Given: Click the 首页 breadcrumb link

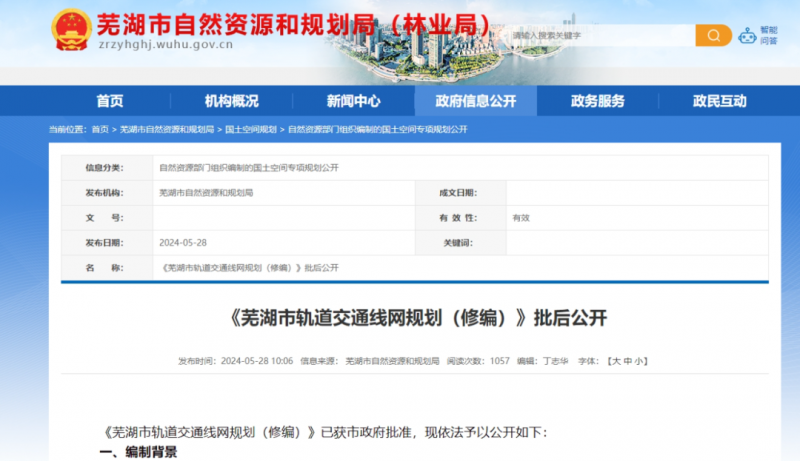Looking at the screenshot, I should [x=100, y=130].
